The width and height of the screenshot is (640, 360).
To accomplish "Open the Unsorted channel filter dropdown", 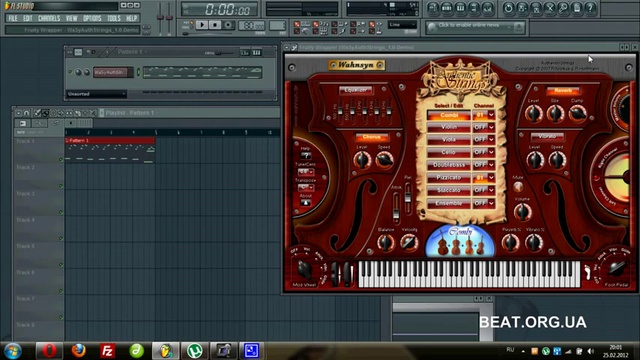I will pos(96,94).
